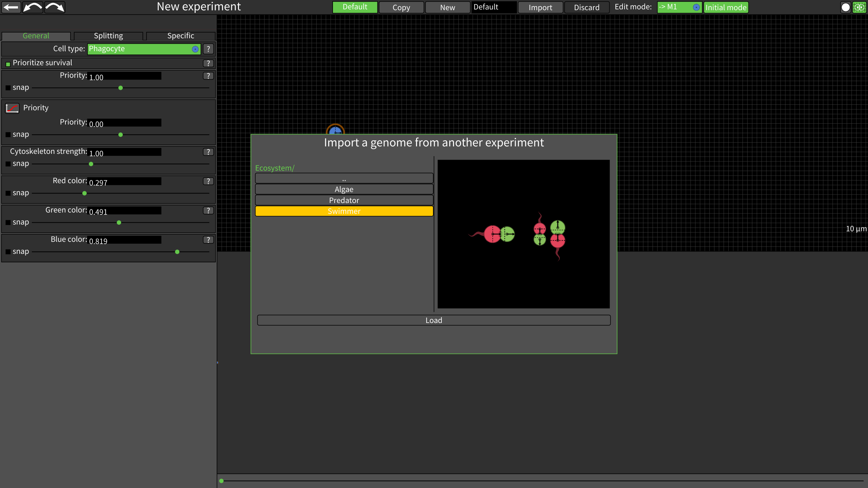868x488 pixels.
Task: Click the Blue color value field 0.819
Action: (124, 240)
